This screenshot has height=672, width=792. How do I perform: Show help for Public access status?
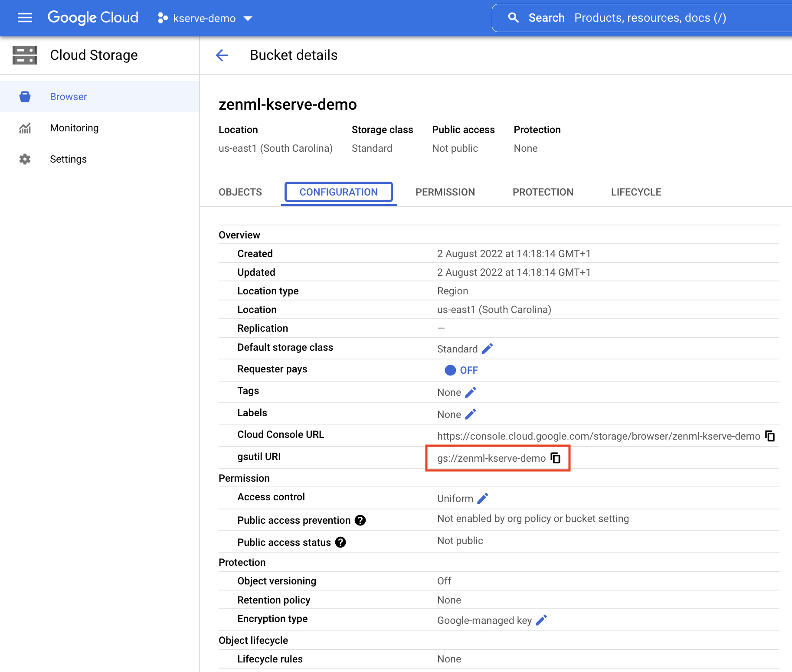coord(340,542)
